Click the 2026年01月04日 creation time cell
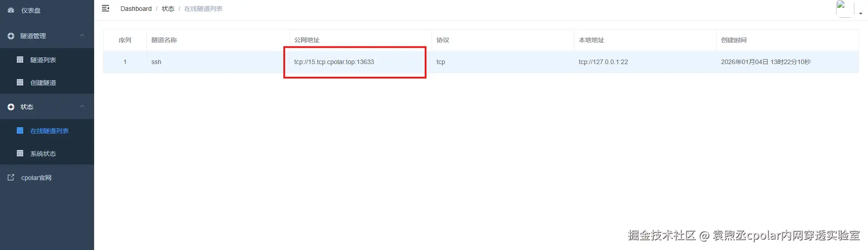 pyautogui.click(x=766, y=62)
